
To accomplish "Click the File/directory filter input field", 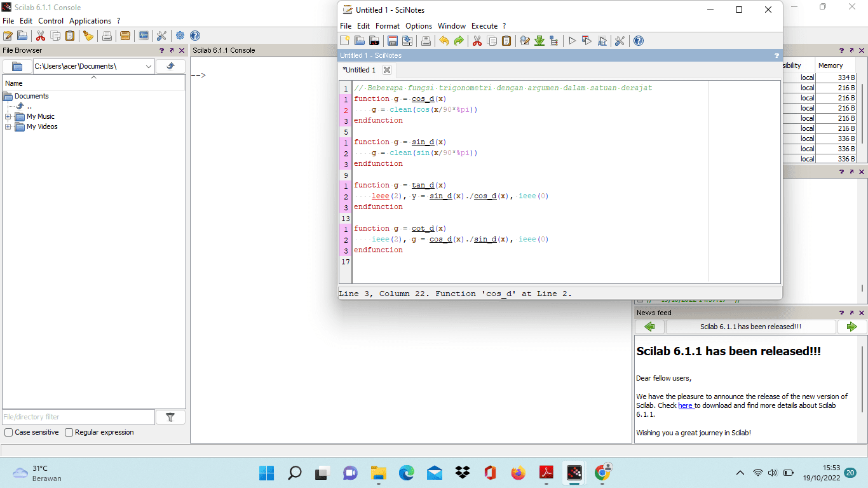I will point(78,417).
